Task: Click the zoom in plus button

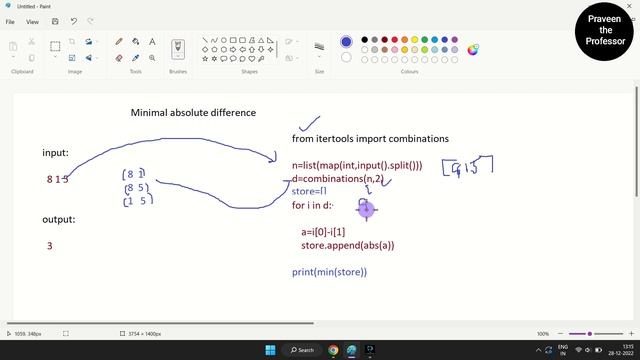Action: 631,333
